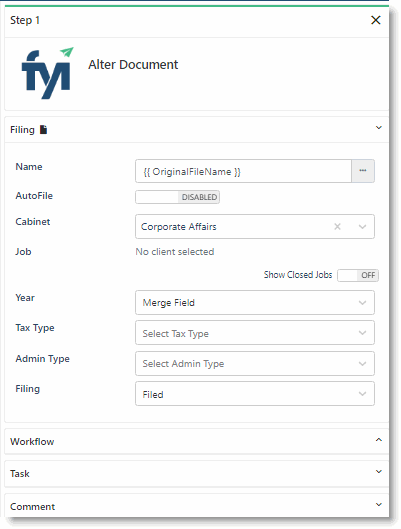Open the Year Merge Field dropdown
Viewport: 401px width, 529px height.
pos(255,303)
